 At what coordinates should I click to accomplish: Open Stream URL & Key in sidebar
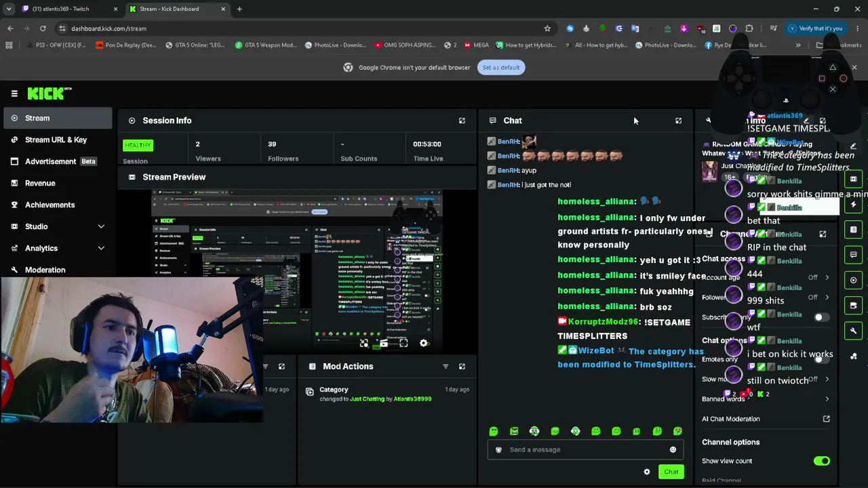(x=56, y=140)
